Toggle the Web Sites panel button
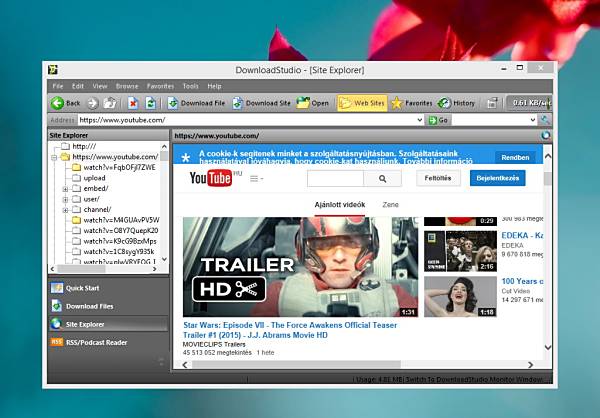 (x=362, y=103)
